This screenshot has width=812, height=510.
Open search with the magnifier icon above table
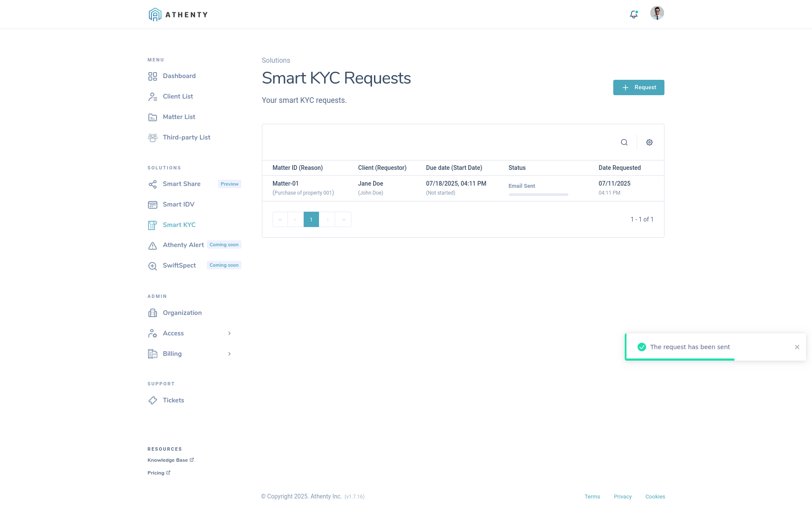pos(624,142)
